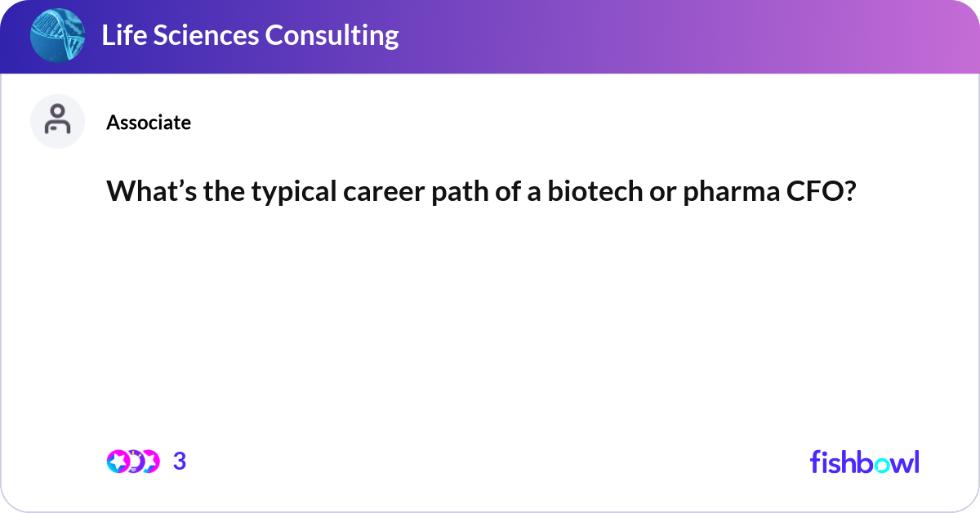The image size is (980, 513).
Task: Click the lightbulb reaction icon
Action: 133,462
